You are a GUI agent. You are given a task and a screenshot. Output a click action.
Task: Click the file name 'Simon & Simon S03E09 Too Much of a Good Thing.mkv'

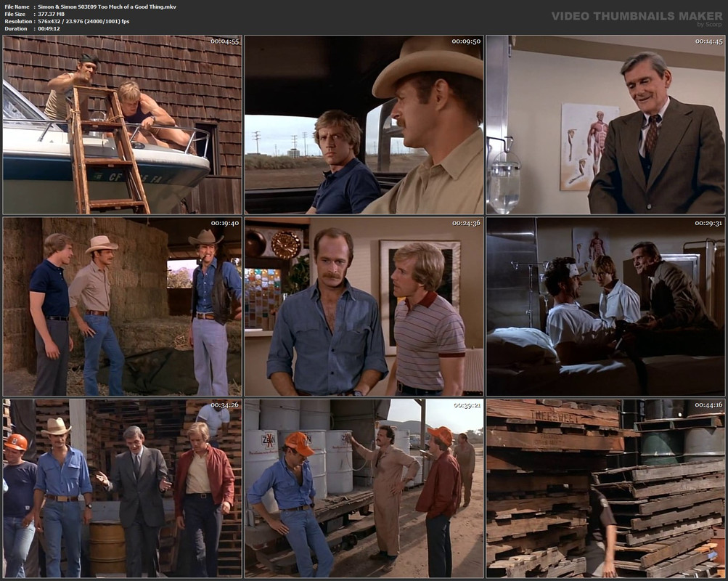tap(107, 7)
